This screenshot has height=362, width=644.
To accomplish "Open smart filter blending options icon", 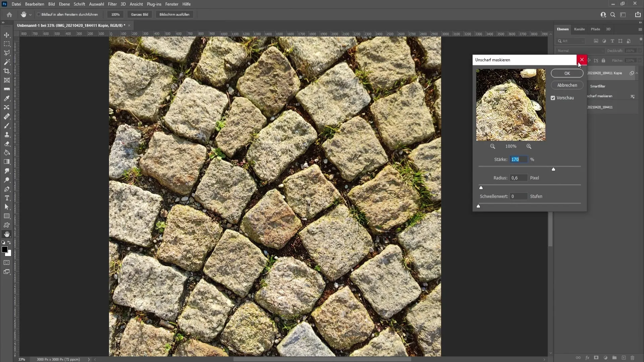I will tap(633, 97).
